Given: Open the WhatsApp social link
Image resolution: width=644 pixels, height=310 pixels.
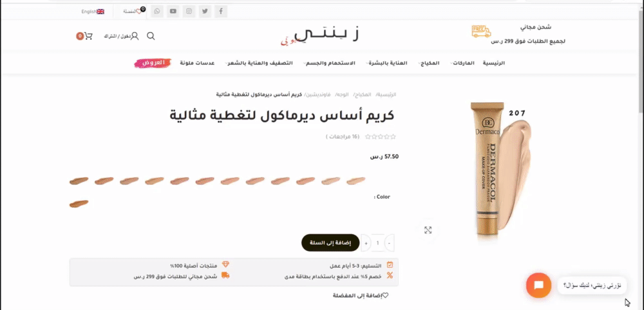Looking at the screenshot, I should tap(157, 12).
